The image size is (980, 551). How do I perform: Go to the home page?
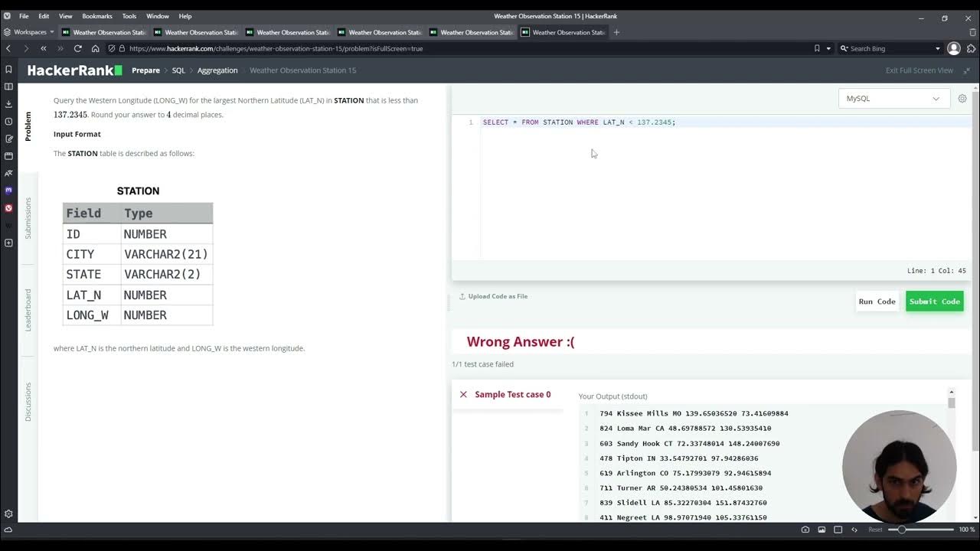point(95,48)
